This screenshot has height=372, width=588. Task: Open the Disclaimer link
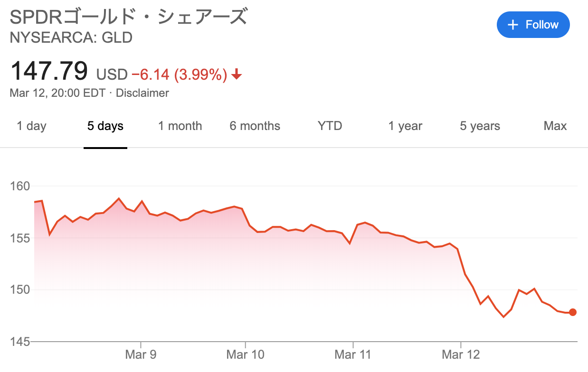click(x=142, y=93)
